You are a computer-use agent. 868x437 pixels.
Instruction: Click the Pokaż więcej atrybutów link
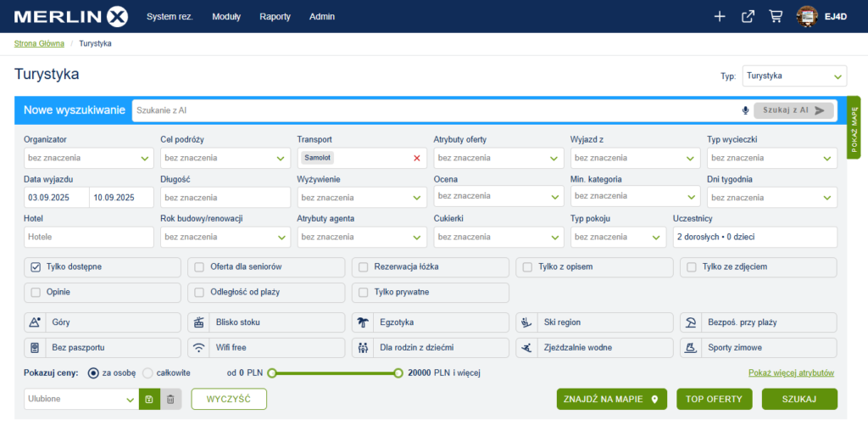pyautogui.click(x=792, y=373)
